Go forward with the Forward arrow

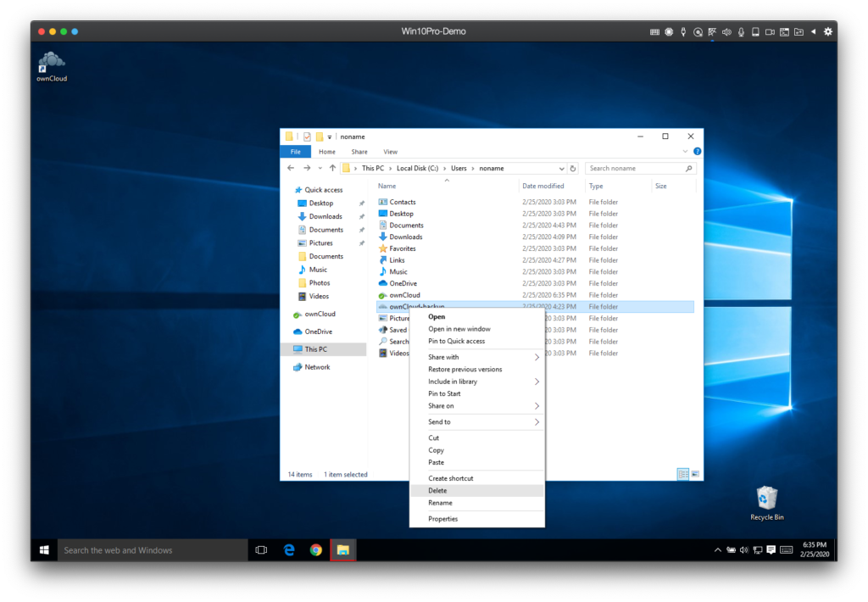(307, 168)
